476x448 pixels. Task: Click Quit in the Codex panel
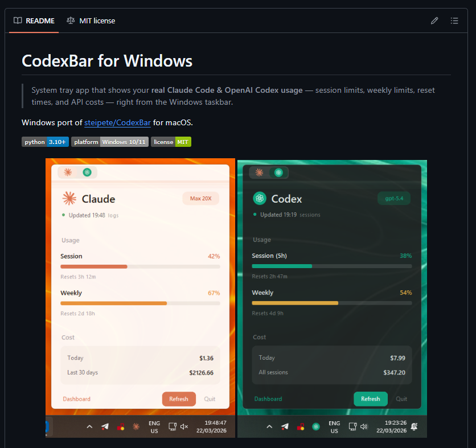coord(401,399)
